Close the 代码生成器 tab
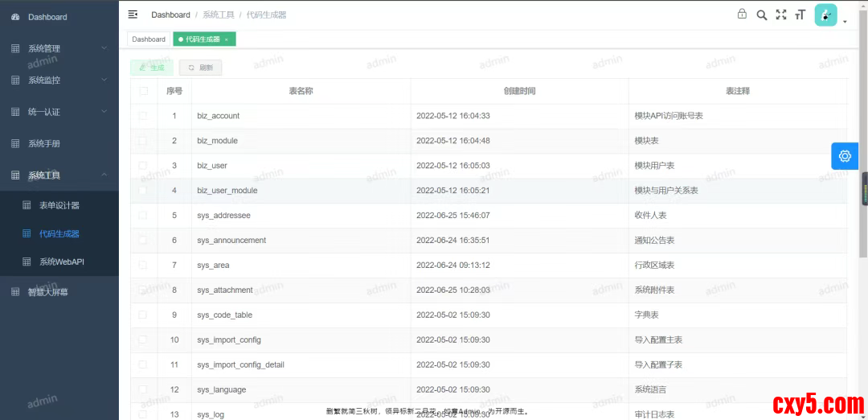The height and width of the screenshot is (420, 868). click(227, 39)
